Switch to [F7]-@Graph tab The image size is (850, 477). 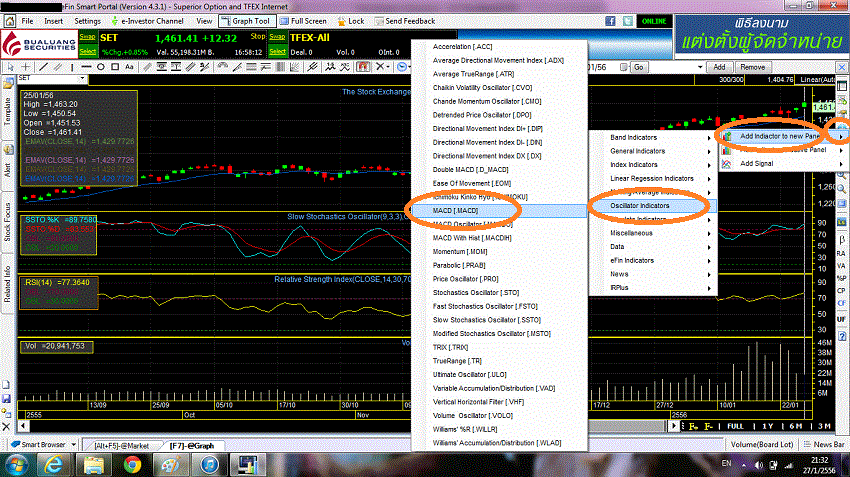[x=192, y=446]
